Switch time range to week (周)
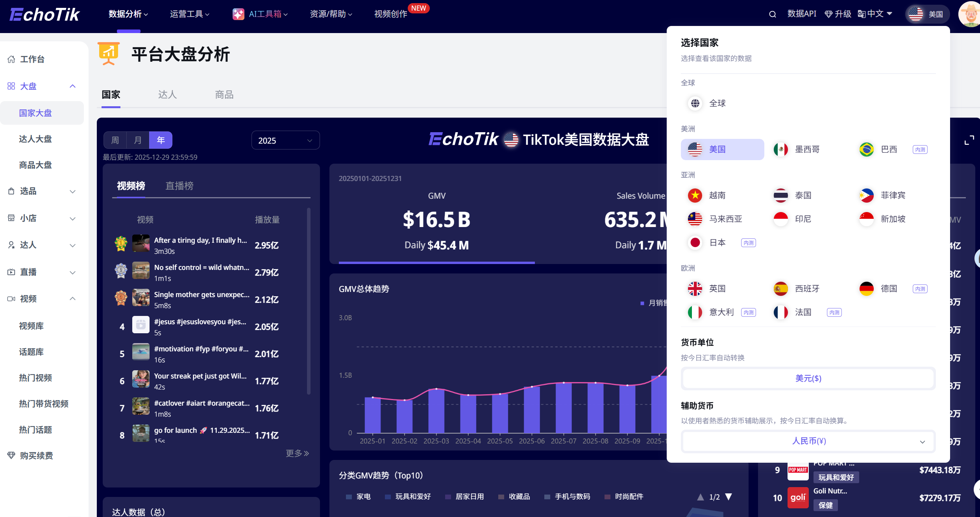The height and width of the screenshot is (517, 980). (115, 140)
